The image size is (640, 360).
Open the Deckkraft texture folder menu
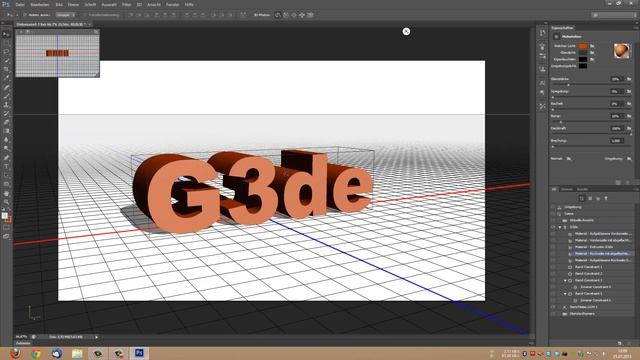tap(629, 128)
